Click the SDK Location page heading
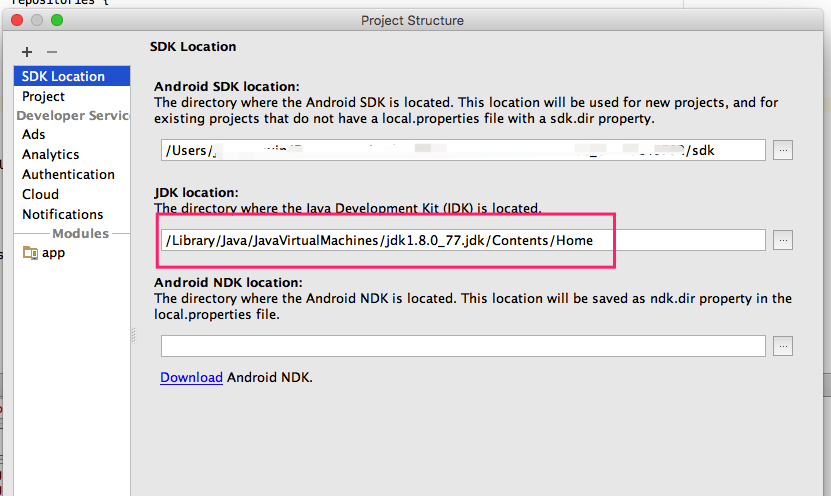The height and width of the screenshot is (496, 831). (x=193, y=47)
